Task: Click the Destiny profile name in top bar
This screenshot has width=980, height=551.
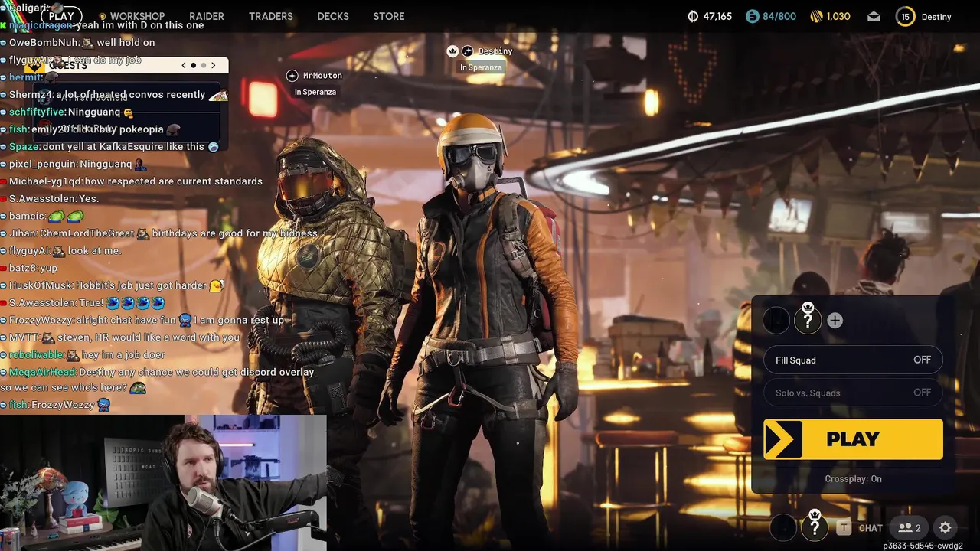Action: point(936,16)
